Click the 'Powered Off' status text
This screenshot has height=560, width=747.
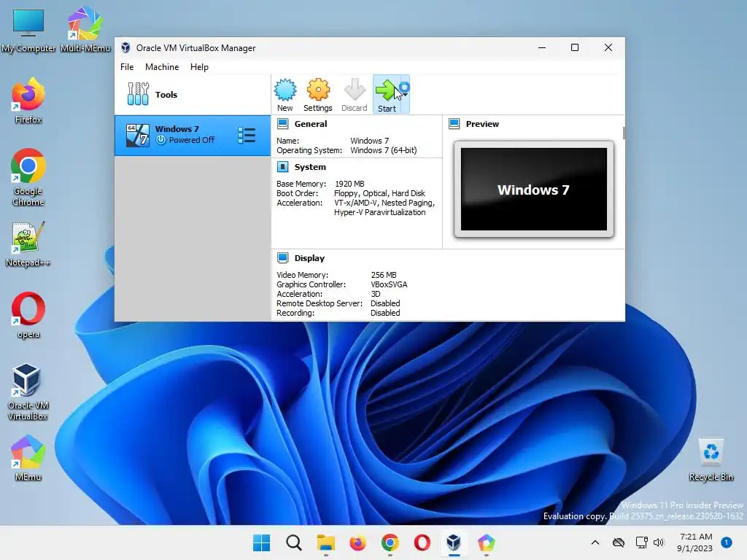point(192,140)
